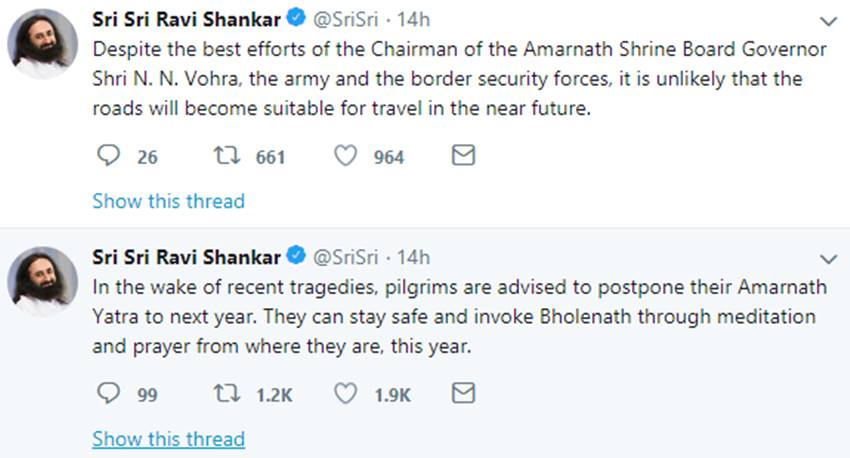
Task: Share second tweet via direct message icon
Action: pyautogui.click(x=463, y=394)
